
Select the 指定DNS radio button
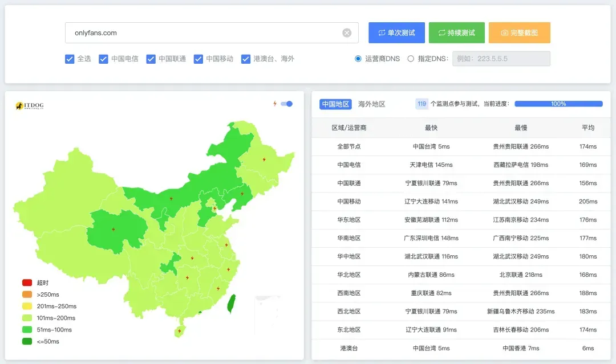[411, 59]
